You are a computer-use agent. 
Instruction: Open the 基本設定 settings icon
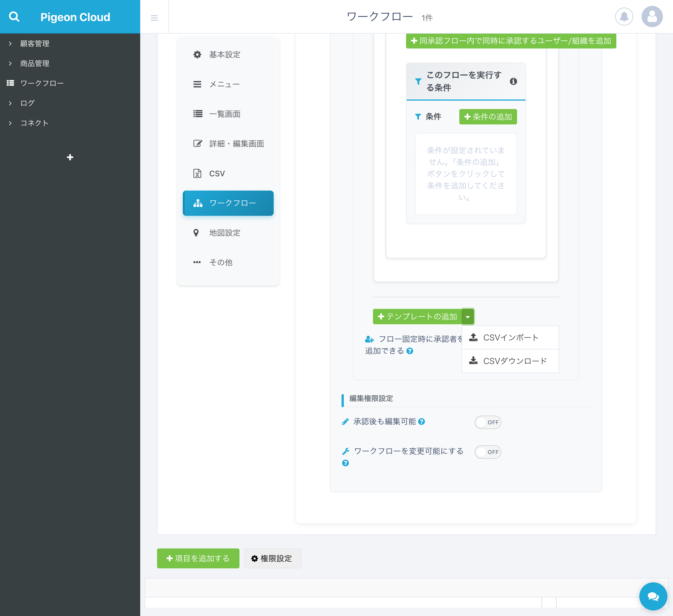click(198, 55)
